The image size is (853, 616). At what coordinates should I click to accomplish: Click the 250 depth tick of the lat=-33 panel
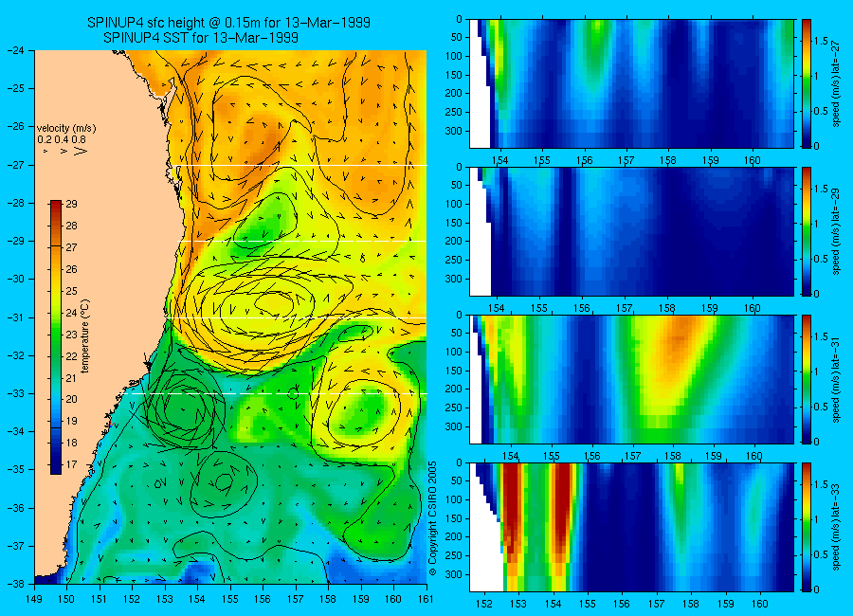[454, 555]
